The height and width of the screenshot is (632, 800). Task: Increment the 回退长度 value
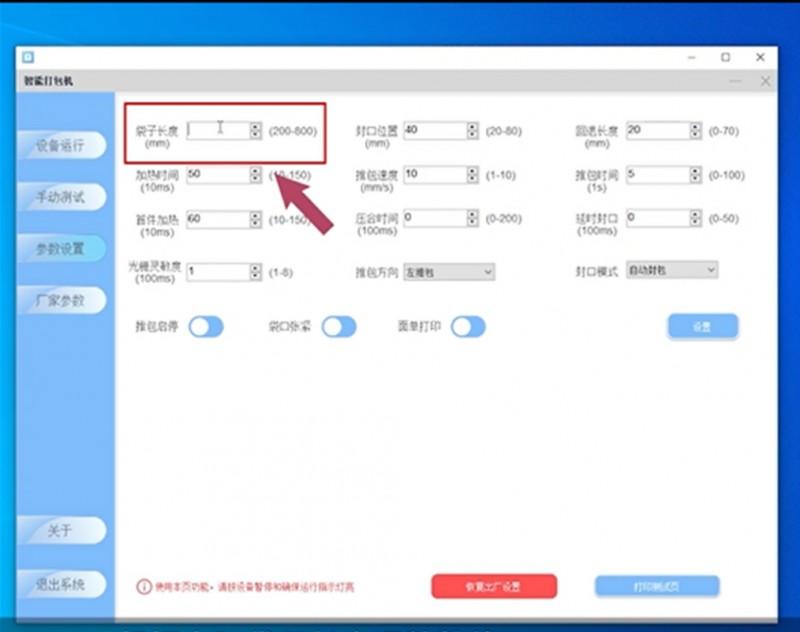[x=693, y=126]
